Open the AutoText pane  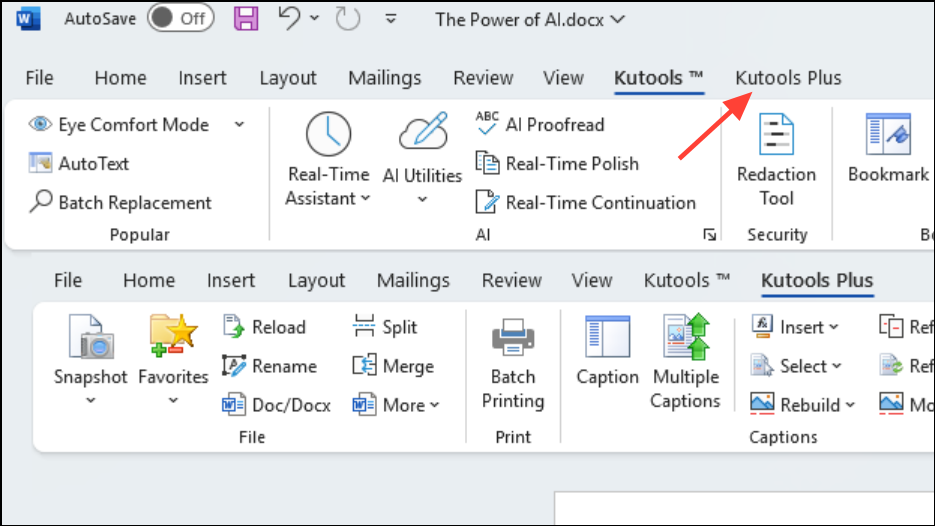point(79,163)
